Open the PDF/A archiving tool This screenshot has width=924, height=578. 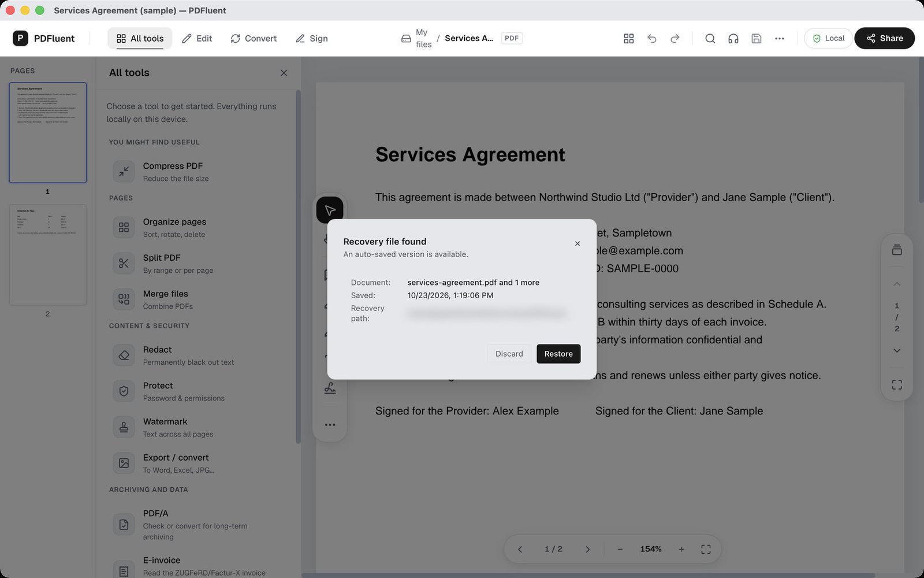click(x=200, y=525)
